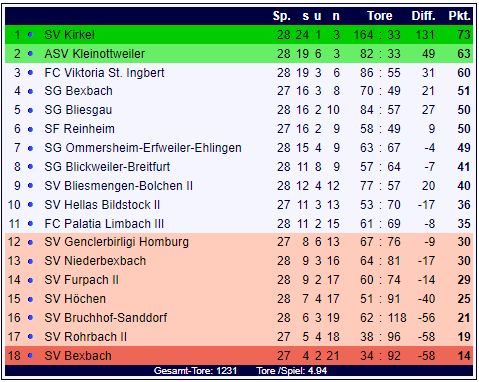Screen dimensions: 479x382
Task: Select the blue dot next to SV Niederbexbach
Action: click(x=30, y=261)
